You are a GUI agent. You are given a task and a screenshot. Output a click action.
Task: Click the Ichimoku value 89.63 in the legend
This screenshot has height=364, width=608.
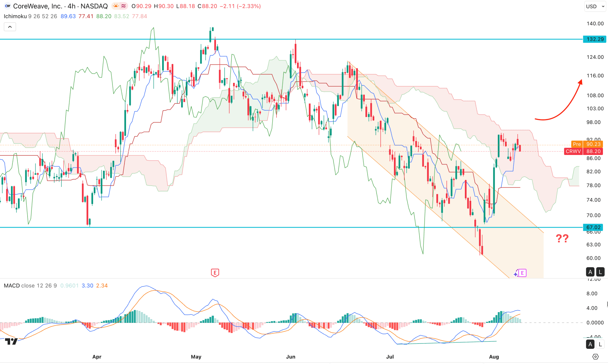point(68,16)
